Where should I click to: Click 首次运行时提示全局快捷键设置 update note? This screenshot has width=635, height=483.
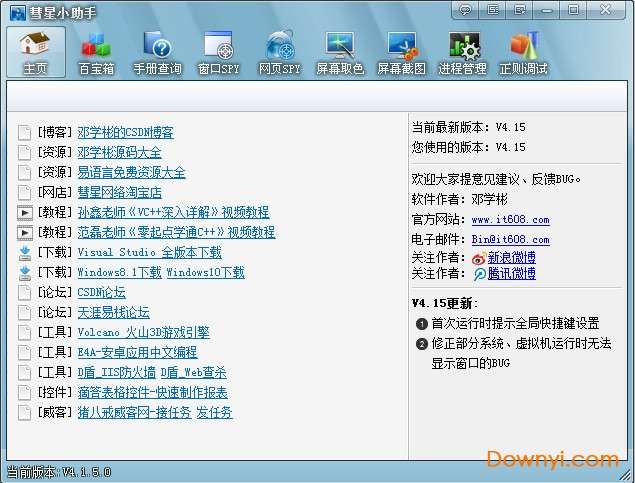click(515, 323)
